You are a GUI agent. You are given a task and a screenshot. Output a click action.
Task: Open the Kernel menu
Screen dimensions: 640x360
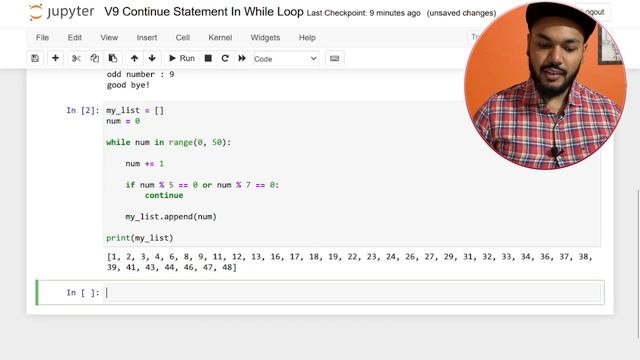[x=220, y=38]
